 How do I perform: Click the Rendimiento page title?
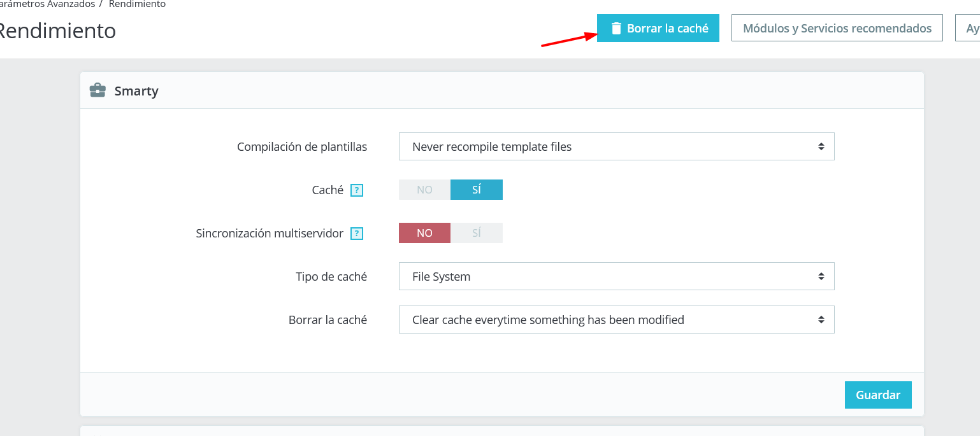(x=57, y=31)
